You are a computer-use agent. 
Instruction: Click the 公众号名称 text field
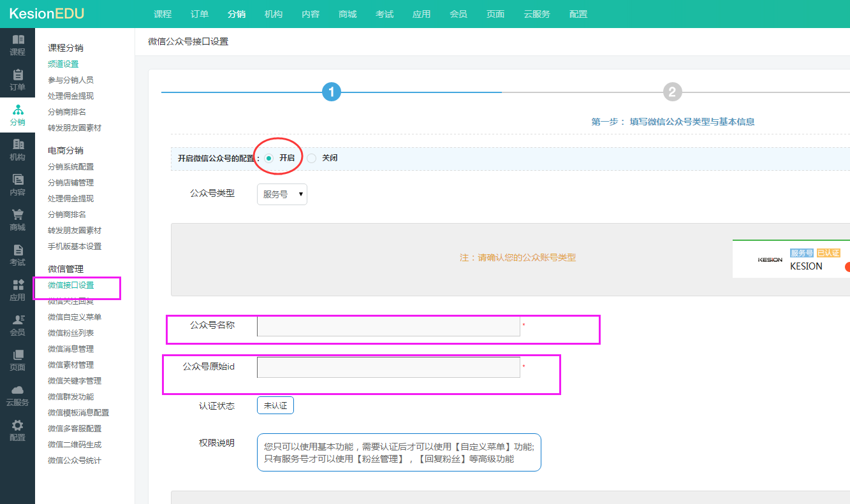tap(388, 326)
